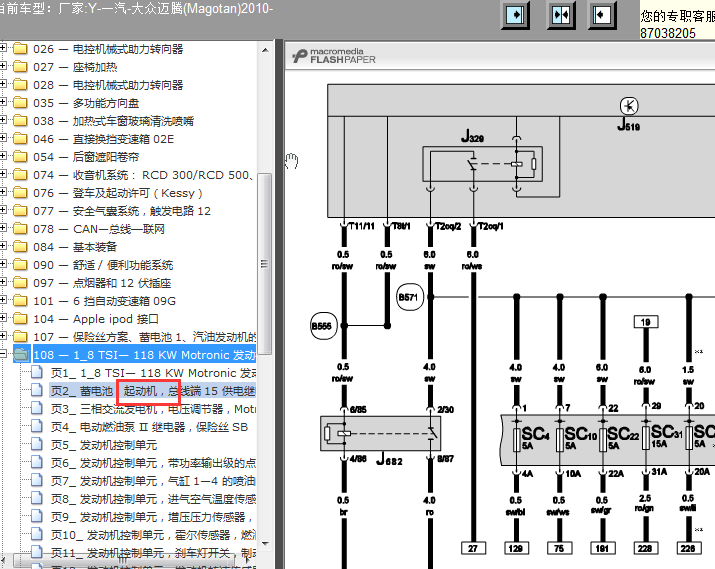Viewport: 715px width, 569px height.
Task: Click page icon for 页4_ 电动燃油泵
Action: (37, 427)
